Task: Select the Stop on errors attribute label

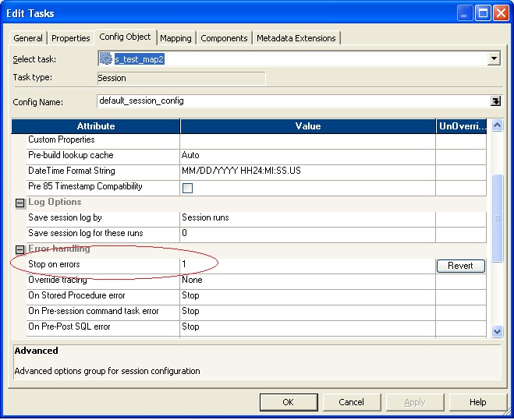Action: coord(54,264)
